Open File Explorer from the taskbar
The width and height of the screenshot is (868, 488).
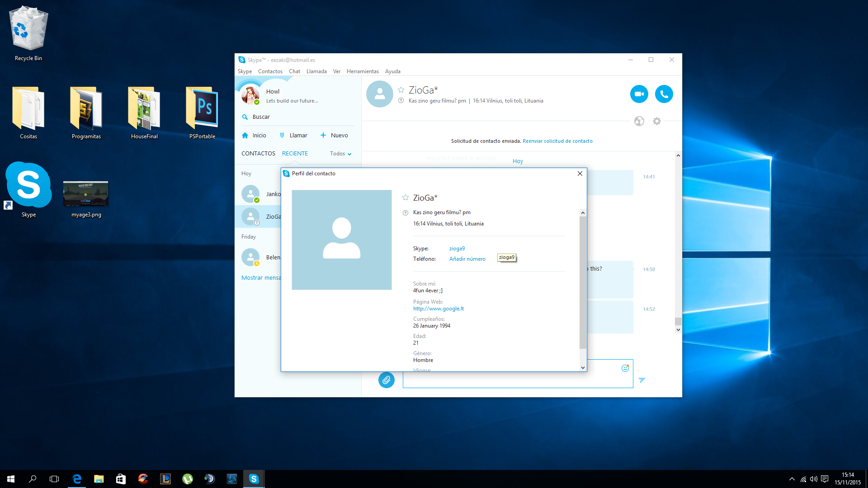pyautogui.click(x=99, y=479)
